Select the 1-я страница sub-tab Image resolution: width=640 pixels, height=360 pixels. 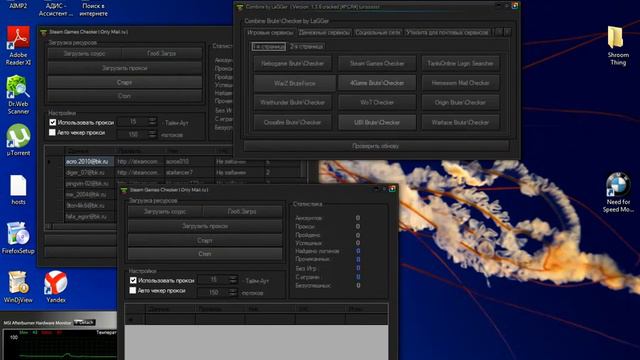pyautogui.click(x=269, y=47)
